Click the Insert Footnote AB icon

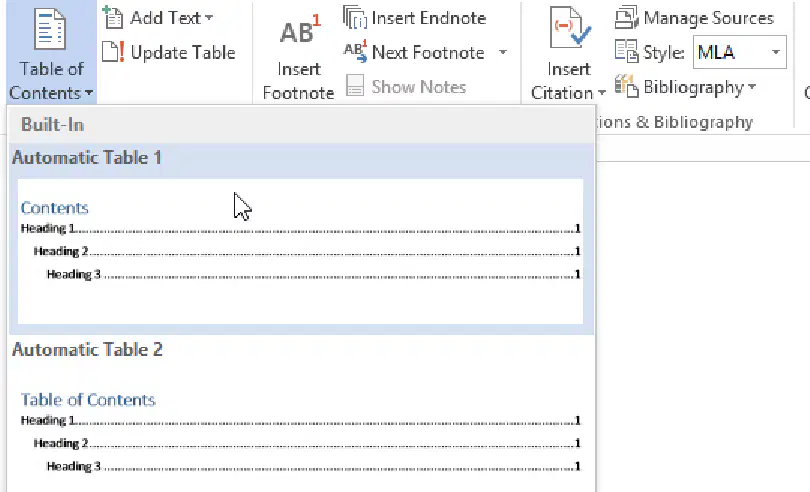point(300,30)
